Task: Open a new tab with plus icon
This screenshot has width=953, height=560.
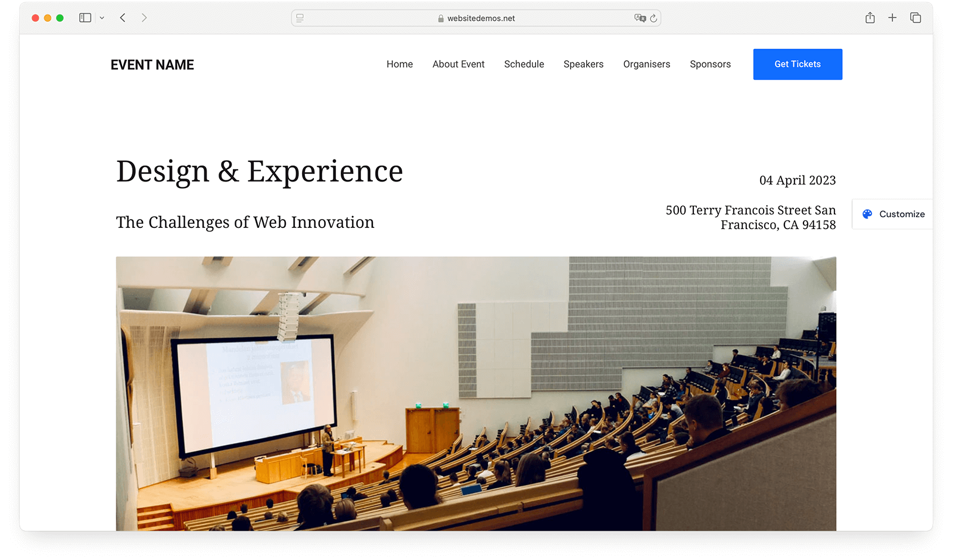Action: click(x=892, y=18)
